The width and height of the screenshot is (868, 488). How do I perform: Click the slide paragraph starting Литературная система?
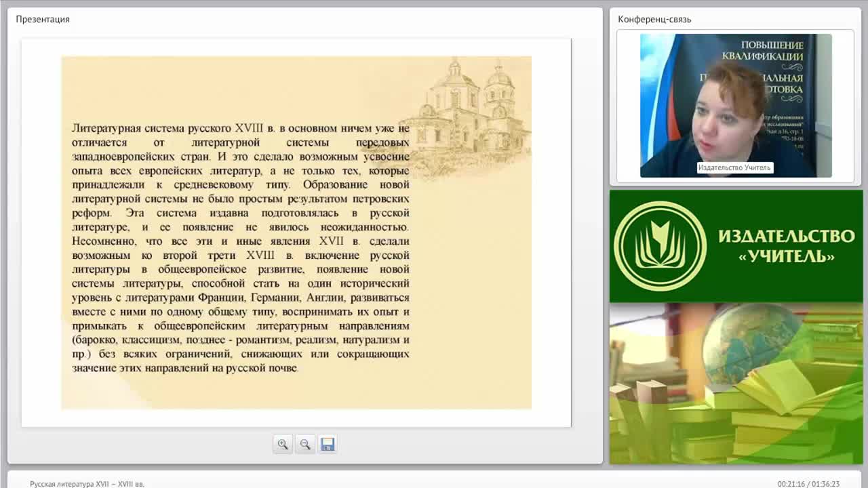[241, 247]
